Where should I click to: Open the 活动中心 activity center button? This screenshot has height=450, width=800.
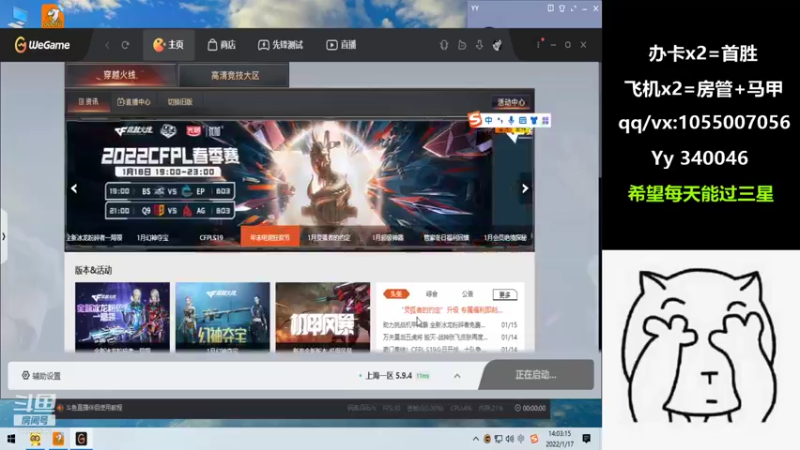click(511, 102)
